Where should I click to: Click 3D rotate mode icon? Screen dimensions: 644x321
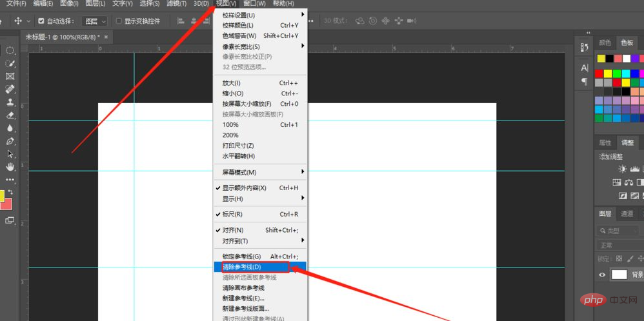(x=360, y=21)
